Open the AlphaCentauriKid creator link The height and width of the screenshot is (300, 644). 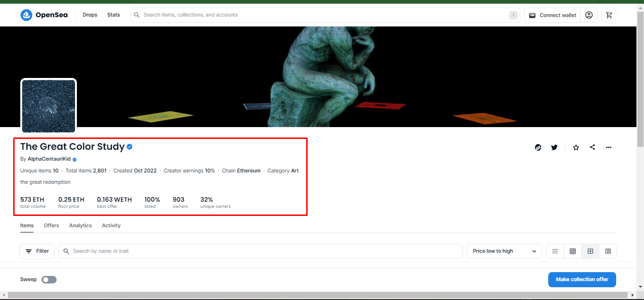coord(49,159)
